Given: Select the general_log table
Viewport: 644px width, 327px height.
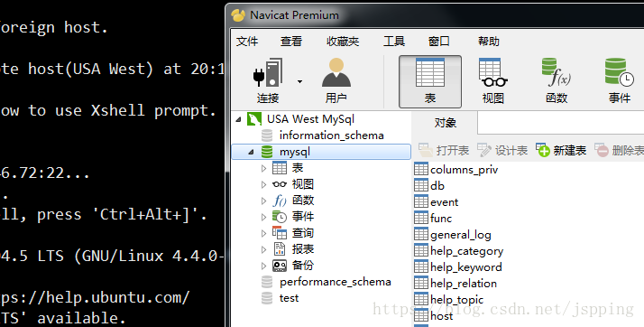Looking at the screenshot, I should click(461, 235).
